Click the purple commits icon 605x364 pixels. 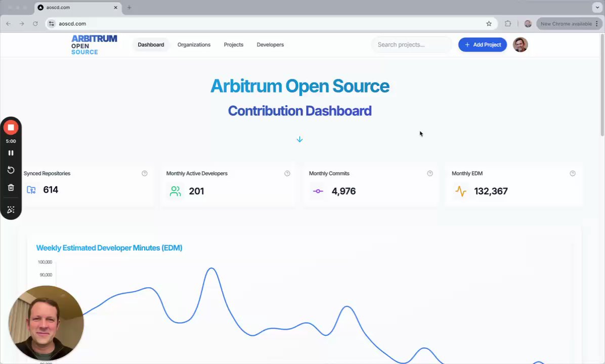coord(318,191)
